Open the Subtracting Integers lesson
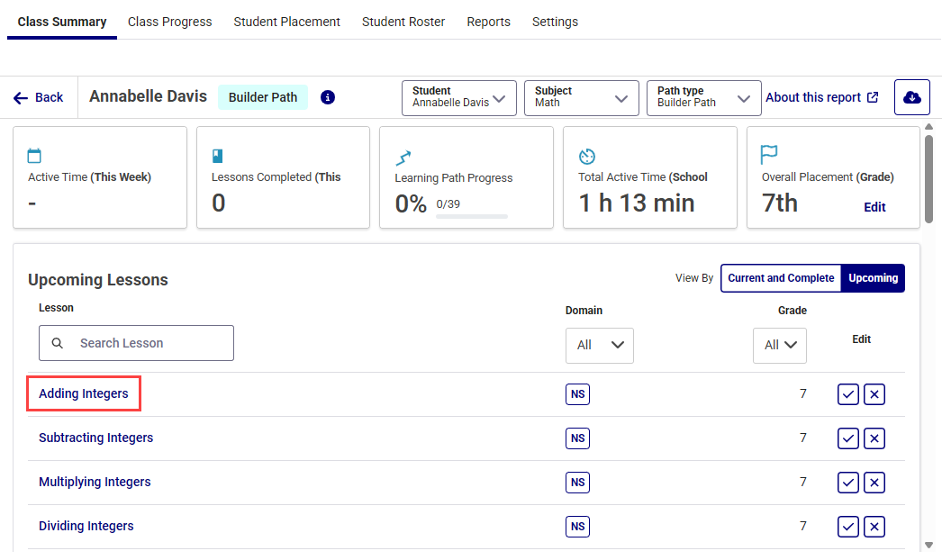Screen dimensions: 942x560 96,438
